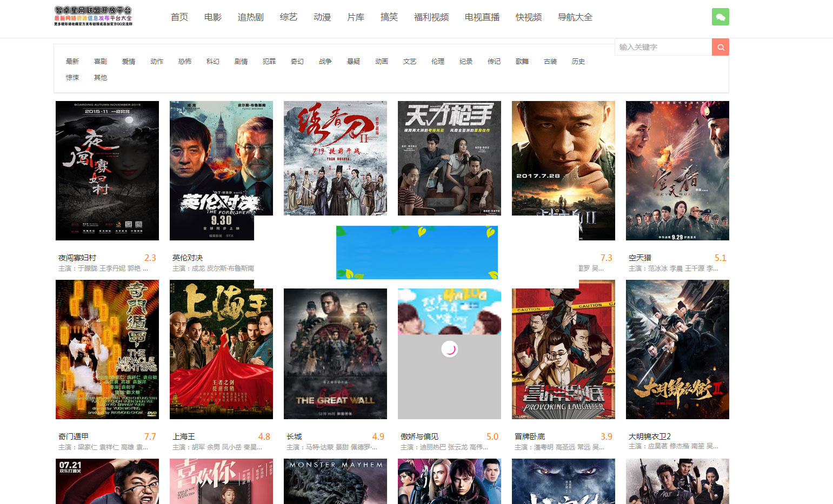Click inside the keyword search input box
Viewport: 833px width, 504px height.
click(x=663, y=47)
